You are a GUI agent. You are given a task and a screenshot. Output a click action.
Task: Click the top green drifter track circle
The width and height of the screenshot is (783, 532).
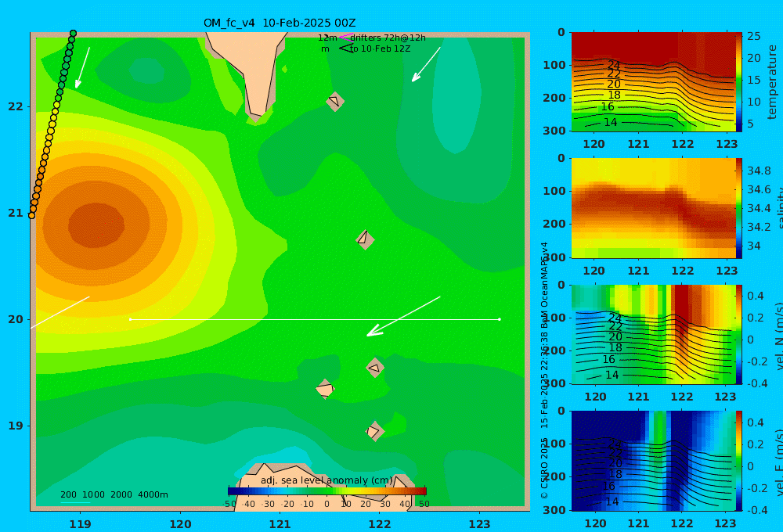pos(73,34)
